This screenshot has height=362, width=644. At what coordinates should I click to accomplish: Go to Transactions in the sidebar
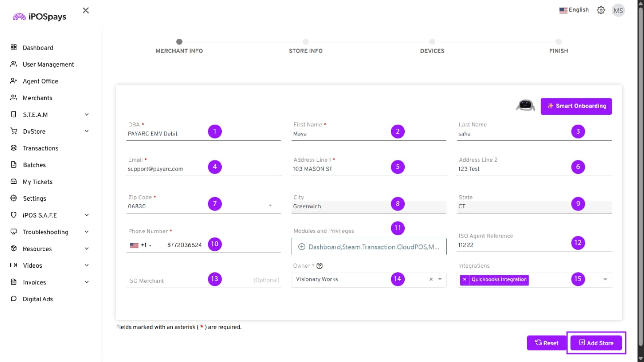point(40,148)
